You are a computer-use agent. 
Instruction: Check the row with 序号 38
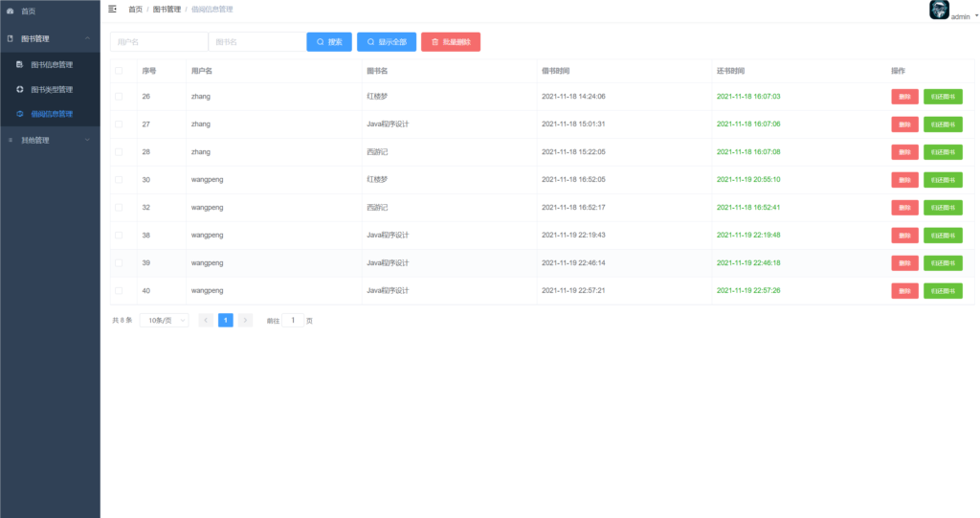(x=119, y=236)
